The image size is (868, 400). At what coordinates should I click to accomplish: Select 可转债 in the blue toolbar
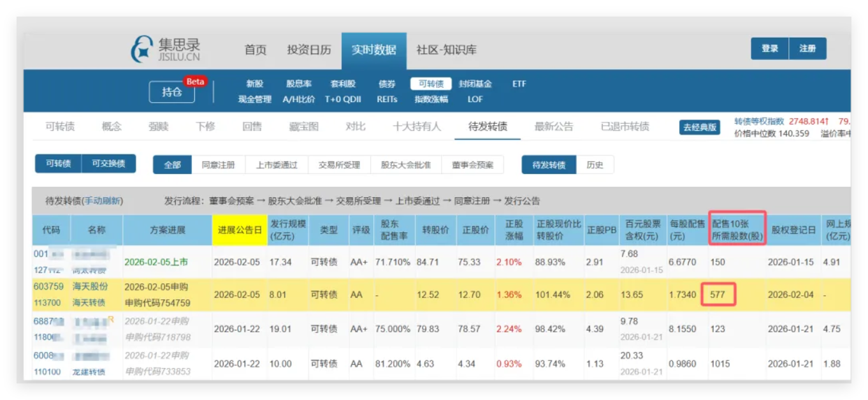431,84
